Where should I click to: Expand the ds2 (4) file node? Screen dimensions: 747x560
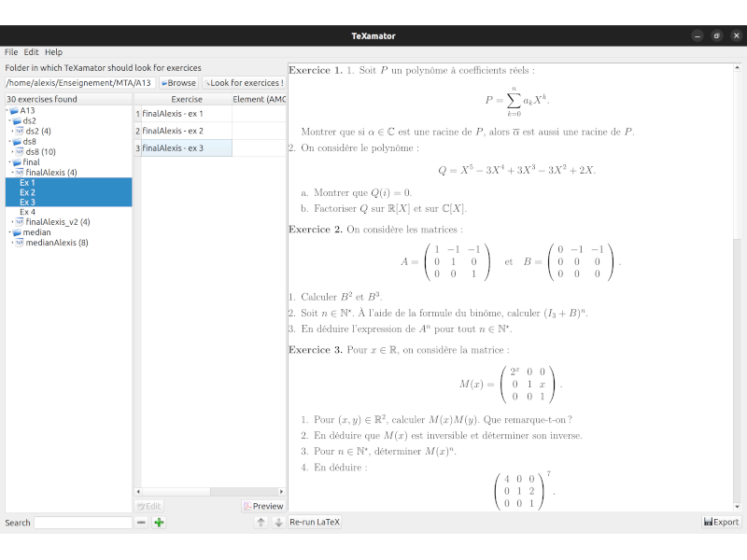pyautogui.click(x=13, y=131)
